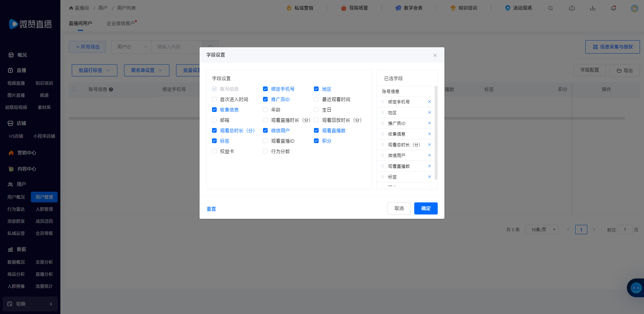The height and width of the screenshot is (314, 644).
Task: Remove 收集信息 from selected fields
Action: pyautogui.click(x=429, y=134)
